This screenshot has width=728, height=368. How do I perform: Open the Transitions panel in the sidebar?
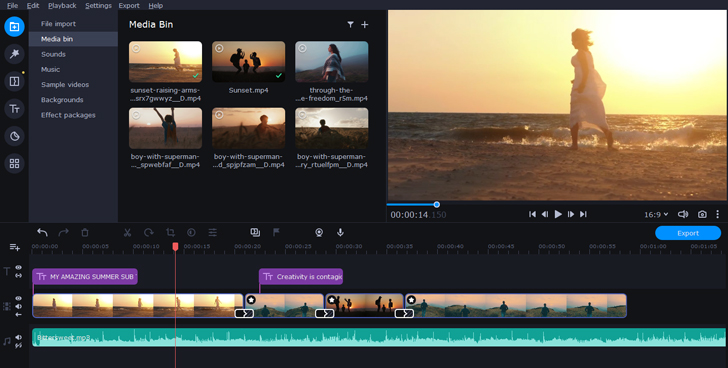coord(14,82)
